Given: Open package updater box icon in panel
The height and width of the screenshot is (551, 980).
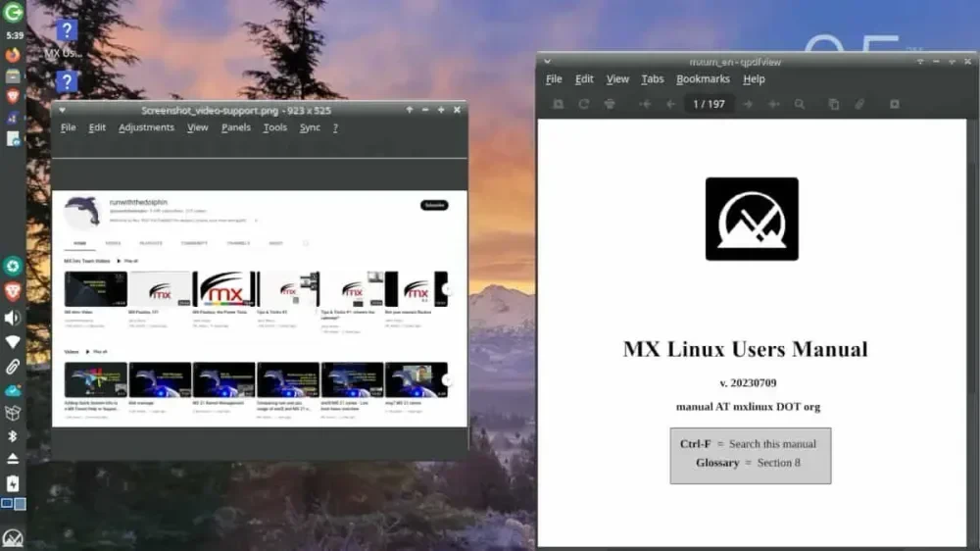Looking at the screenshot, I should (x=13, y=413).
